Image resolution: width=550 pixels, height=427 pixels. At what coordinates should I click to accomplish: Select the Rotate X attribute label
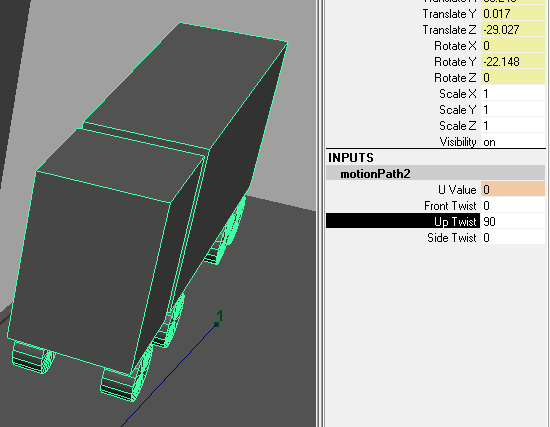tap(455, 46)
